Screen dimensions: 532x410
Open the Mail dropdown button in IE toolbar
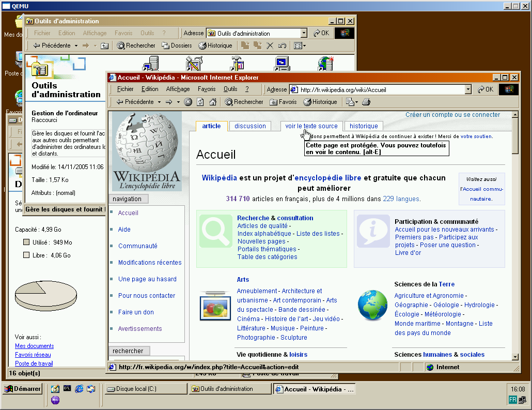(x=352, y=102)
